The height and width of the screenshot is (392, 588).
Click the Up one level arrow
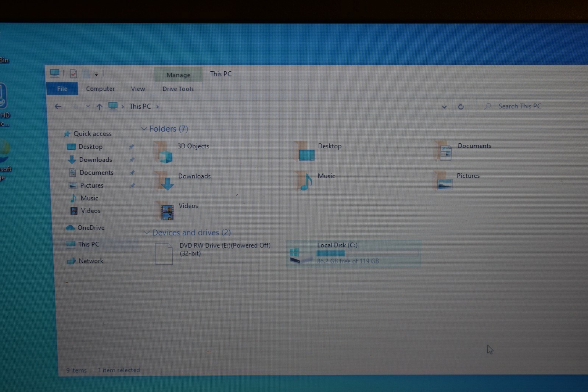coord(99,107)
